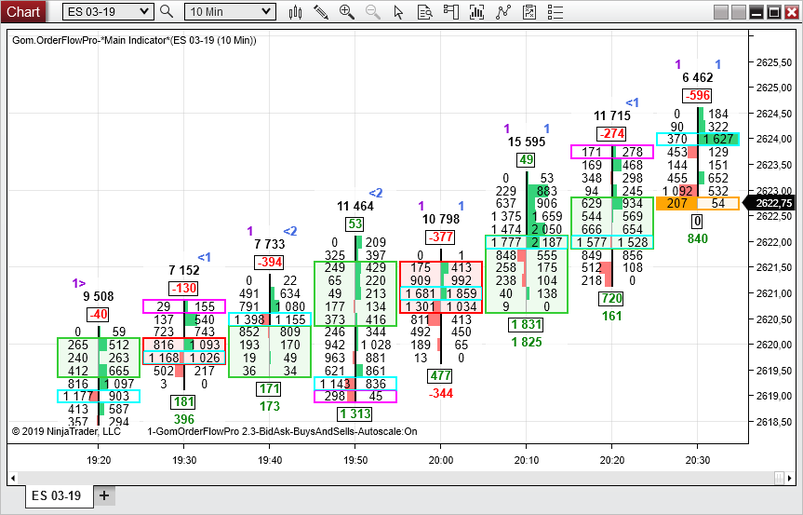The image size is (803, 515).
Task: Open the script output icon
Action: pos(529,12)
